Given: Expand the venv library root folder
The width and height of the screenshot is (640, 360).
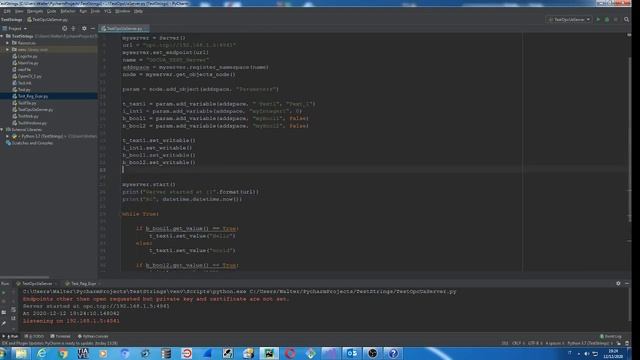Looking at the screenshot, I should (8, 49).
